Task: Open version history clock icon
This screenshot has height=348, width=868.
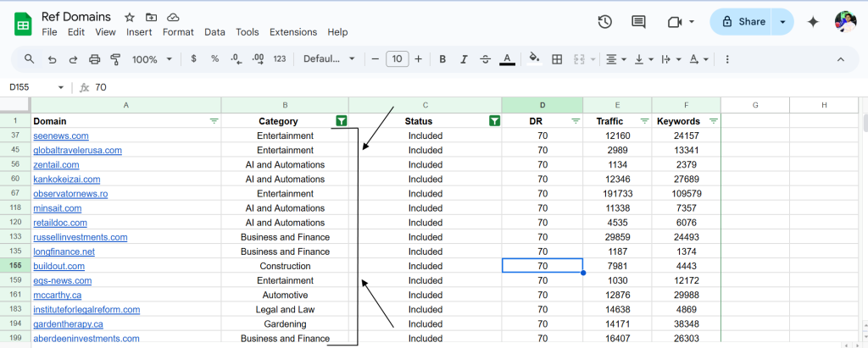Action: [605, 21]
